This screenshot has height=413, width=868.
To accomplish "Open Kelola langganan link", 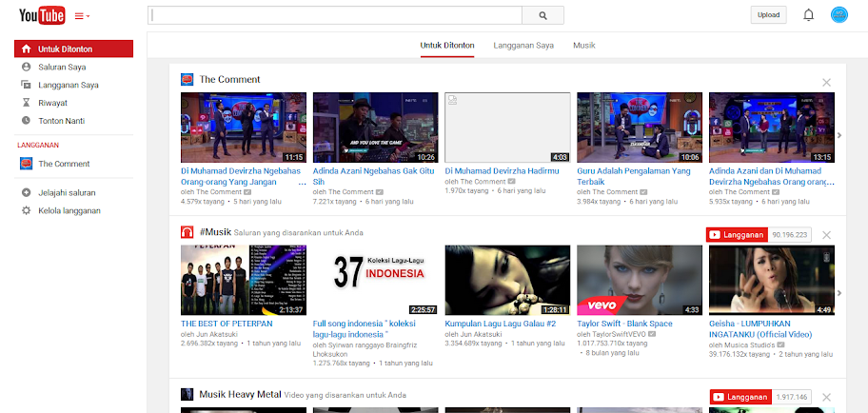I will tap(69, 210).
